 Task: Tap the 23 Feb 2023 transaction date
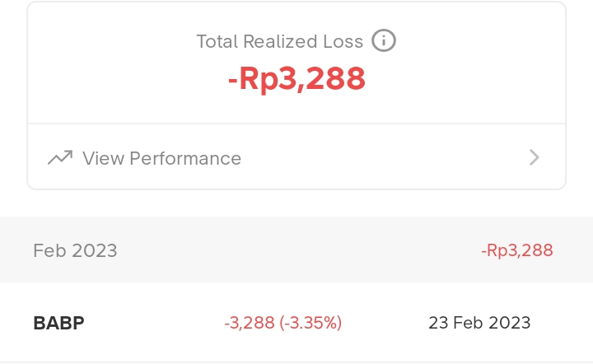pyautogui.click(x=479, y=323)
